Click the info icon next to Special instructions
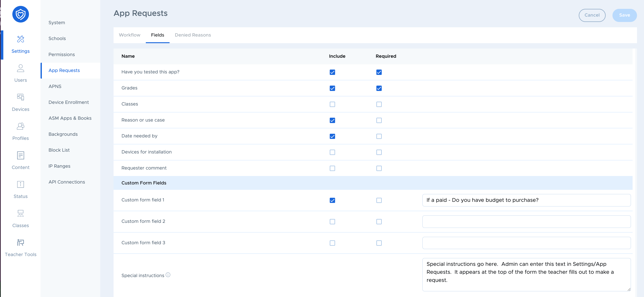This screenshot has height=297, width=644. tap(168, 275)
